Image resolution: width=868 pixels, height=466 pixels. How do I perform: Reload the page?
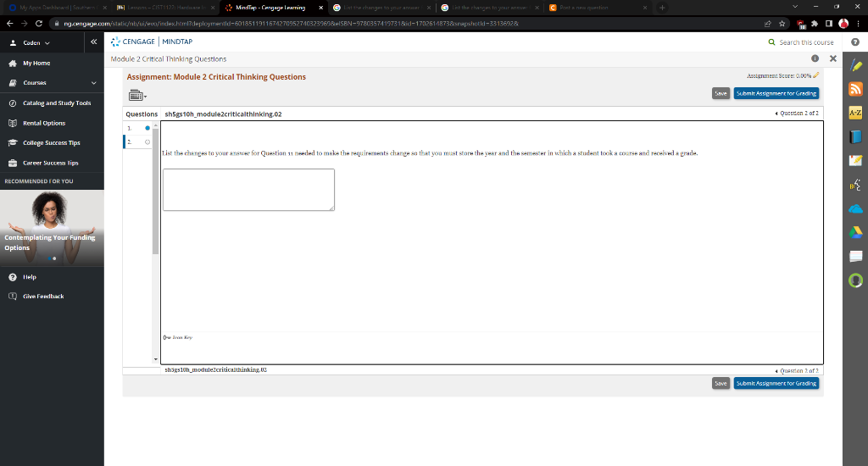(39, 23)
